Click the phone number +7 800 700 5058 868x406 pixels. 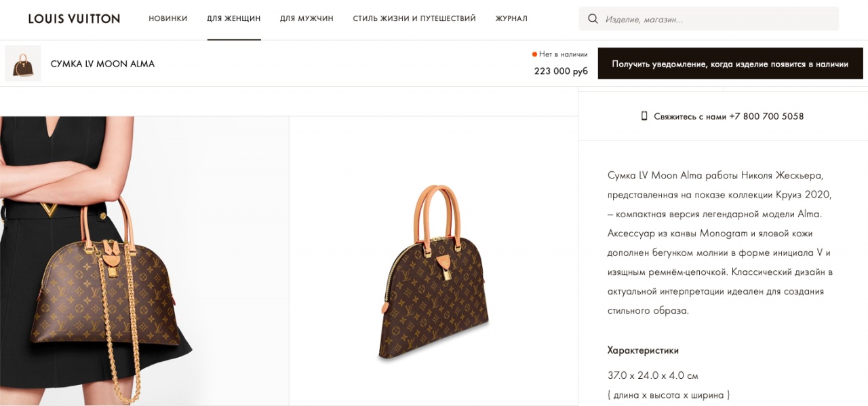766,116
